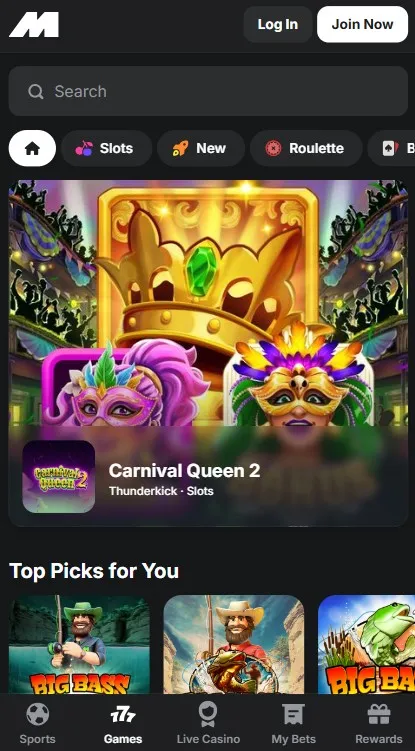
Task: Select the New category chip
Action: tap(201, 148)
